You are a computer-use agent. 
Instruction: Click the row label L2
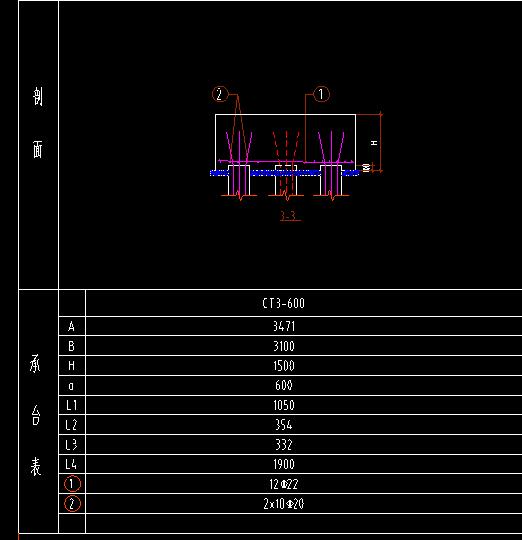[71, 425]
